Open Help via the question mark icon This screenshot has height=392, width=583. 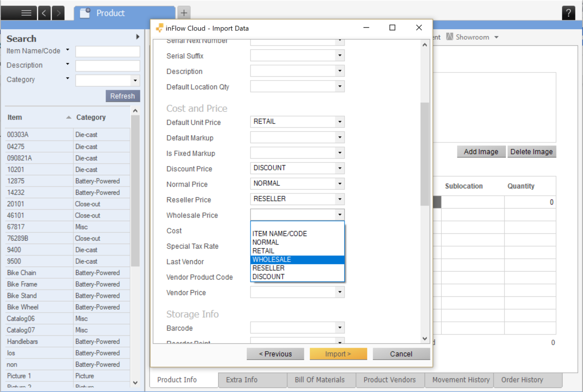tap(568, 13)
